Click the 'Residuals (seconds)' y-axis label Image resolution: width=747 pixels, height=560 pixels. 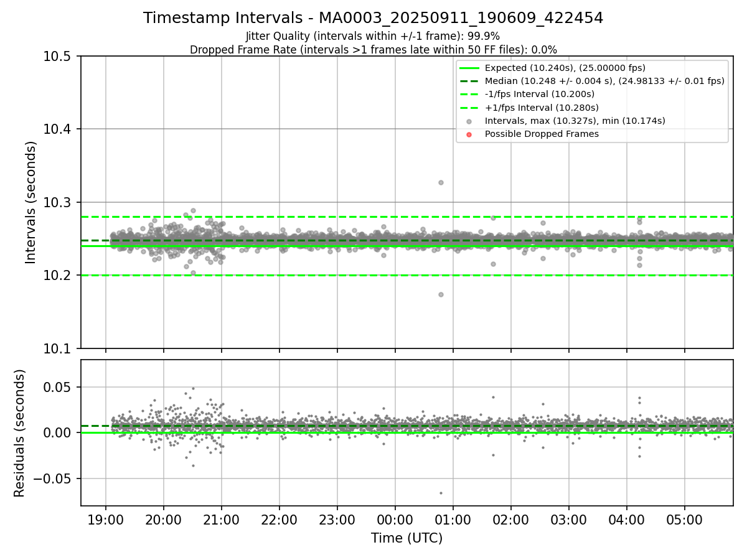point(19,433)
